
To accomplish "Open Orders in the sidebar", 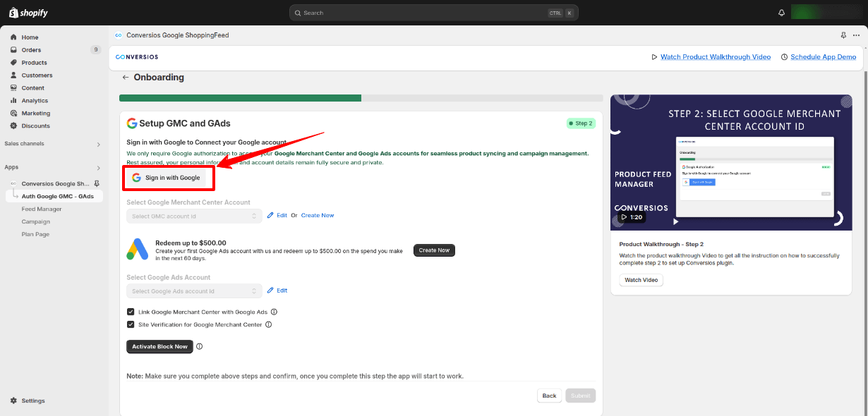I will click(x=31, y=50).
